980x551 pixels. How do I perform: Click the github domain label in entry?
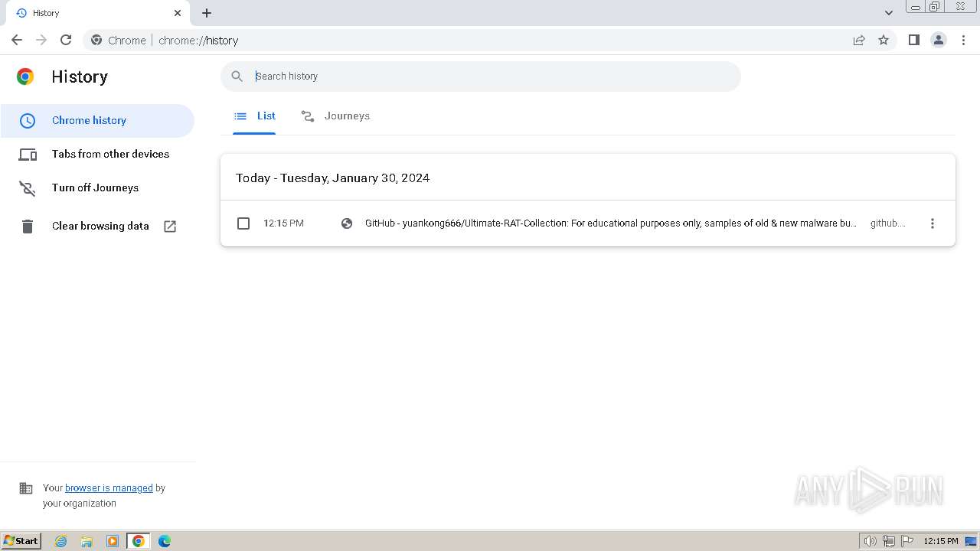tap(887, 223)
